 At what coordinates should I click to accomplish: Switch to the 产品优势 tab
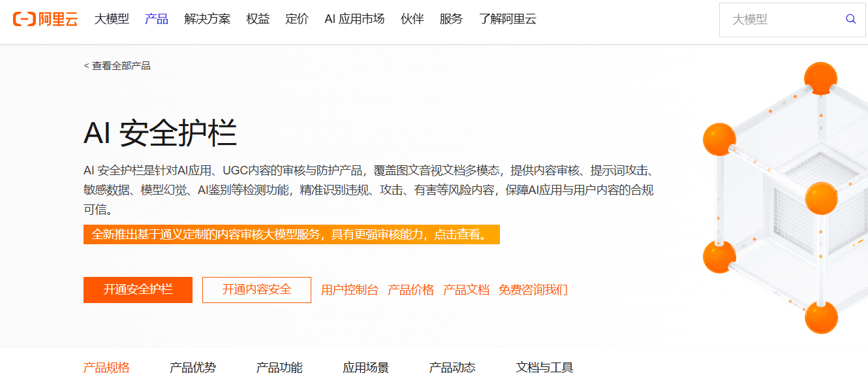193,368
